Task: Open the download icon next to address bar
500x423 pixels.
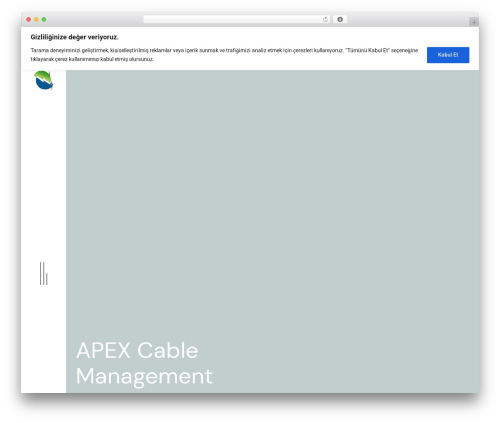Action: [340, 20]
